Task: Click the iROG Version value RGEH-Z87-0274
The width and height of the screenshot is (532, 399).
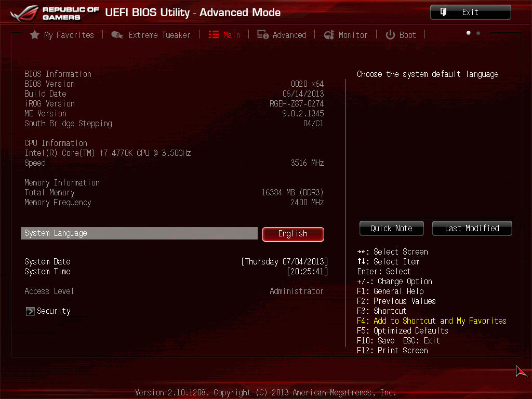Action: click(x=297, y=103)
